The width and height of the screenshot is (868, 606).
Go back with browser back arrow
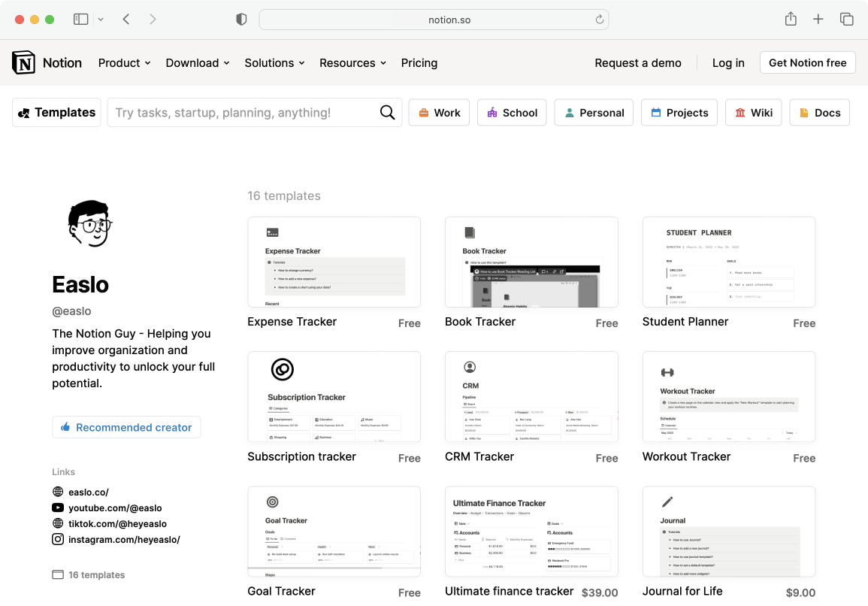click(126, 20)
